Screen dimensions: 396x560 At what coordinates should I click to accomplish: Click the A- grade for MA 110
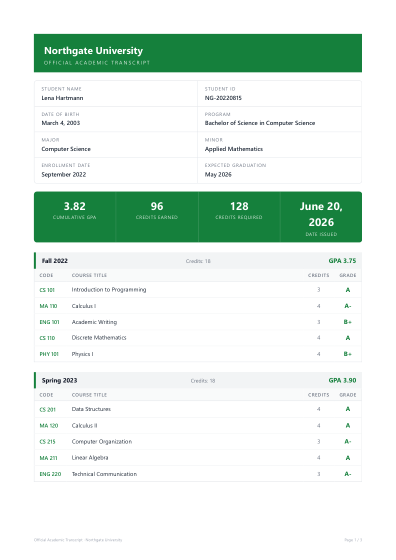click(347, 306)
